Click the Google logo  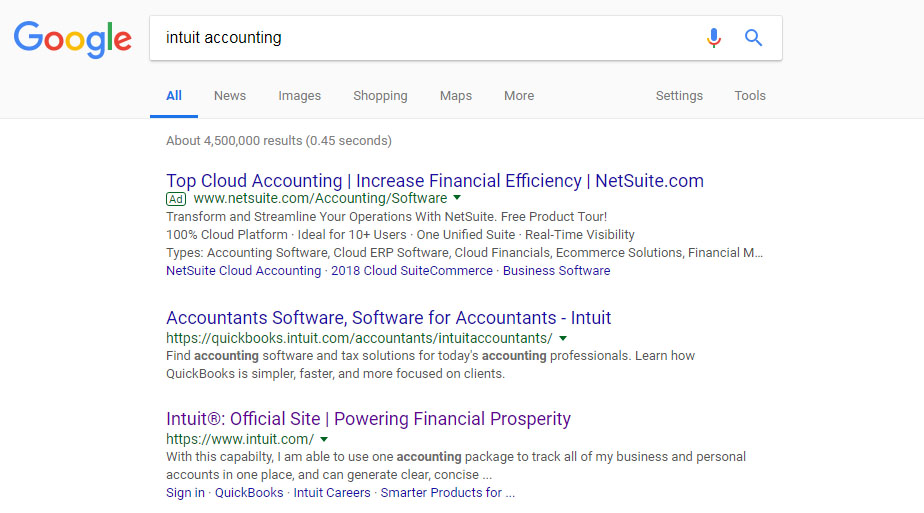coord(72,39)
